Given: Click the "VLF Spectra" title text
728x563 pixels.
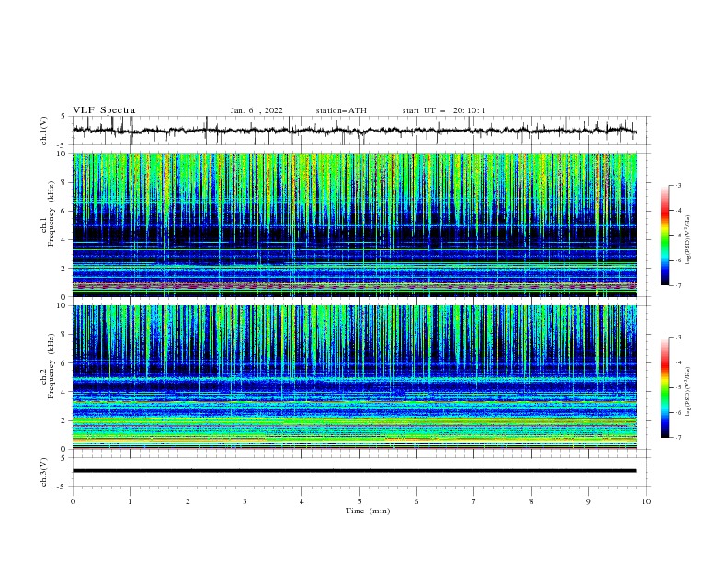Looking at the screenshot, I should coord(104,110).
